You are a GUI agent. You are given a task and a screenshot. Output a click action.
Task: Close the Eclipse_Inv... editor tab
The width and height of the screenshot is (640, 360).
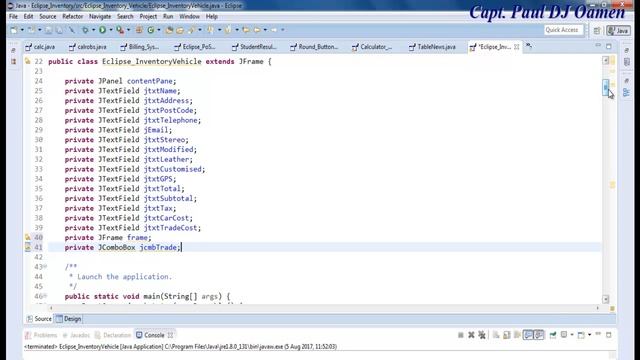pyautogui.click(x=517, y=47)
